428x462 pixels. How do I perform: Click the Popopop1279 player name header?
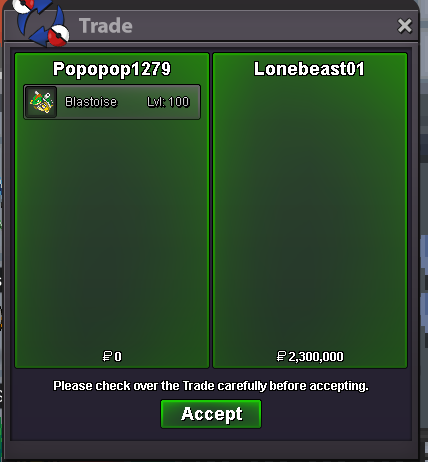[x=112, y=69]
